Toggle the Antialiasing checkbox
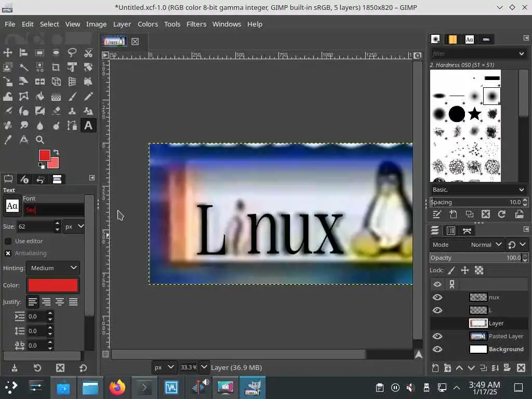This screenshot has height=399, width=532. 8,253
